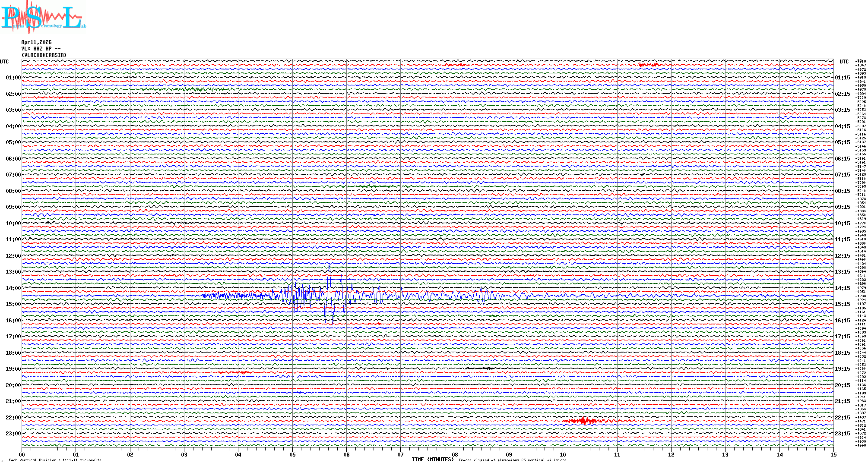Click minute 10 on the bottom axis
The width and height of the screenshot is (868, 466).
click(x=563, y=454)
